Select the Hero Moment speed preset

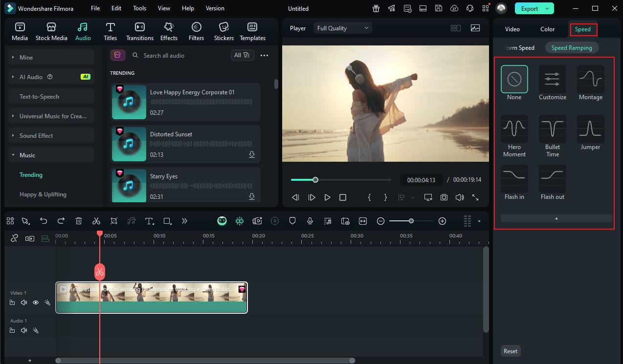pyautogui.click(x=514, y=136)
